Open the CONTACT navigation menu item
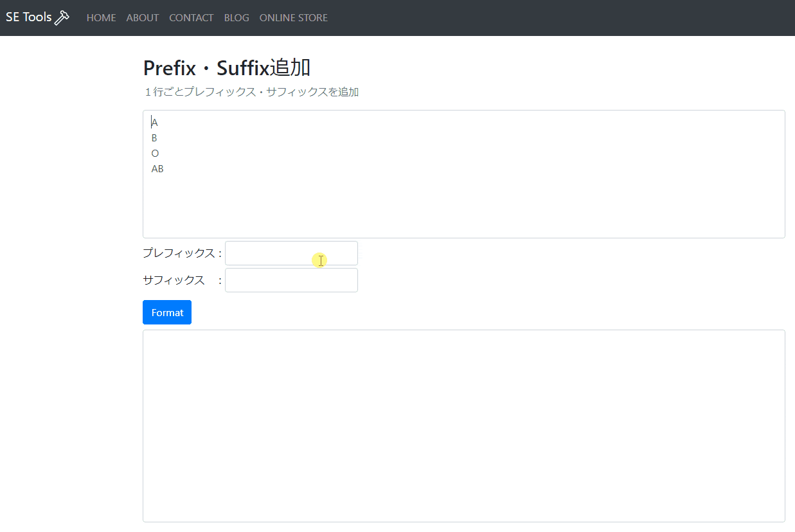Viewport: 795px width, 532px height. point(191,17)
